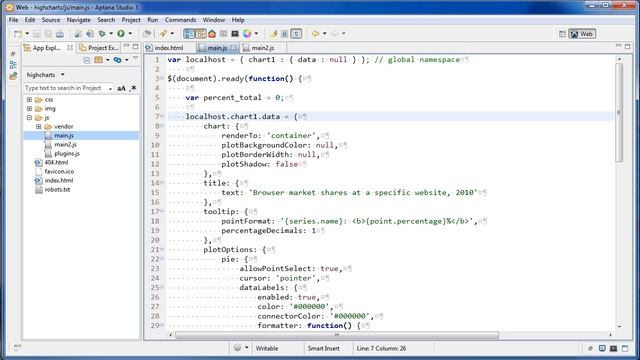Expand the css folder
The image size is (640, 360).
tap(29, 100)
